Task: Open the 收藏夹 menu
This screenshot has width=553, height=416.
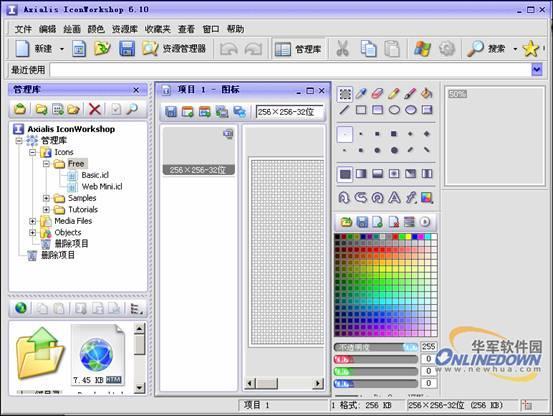Action: (x=158, y=29)
